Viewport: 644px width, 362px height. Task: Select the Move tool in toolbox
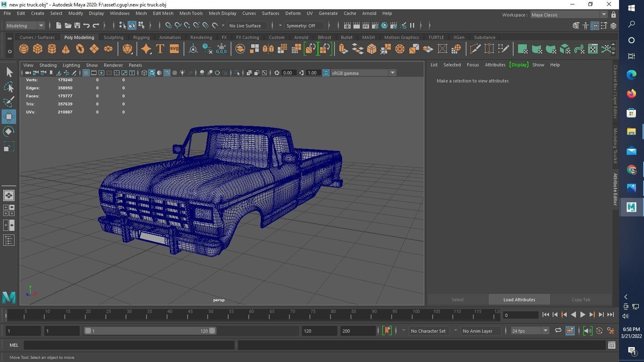coord(8,117)
